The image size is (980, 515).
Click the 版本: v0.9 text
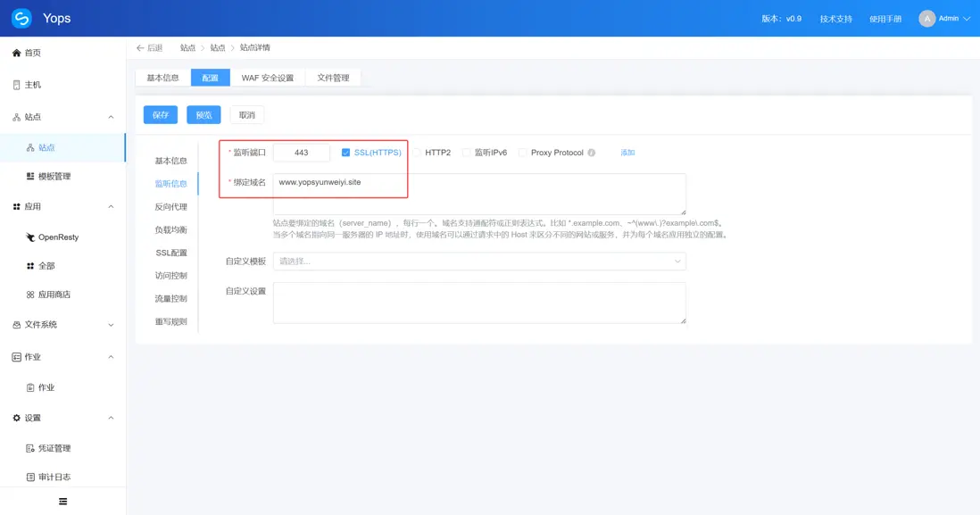(x=781, y=20)
